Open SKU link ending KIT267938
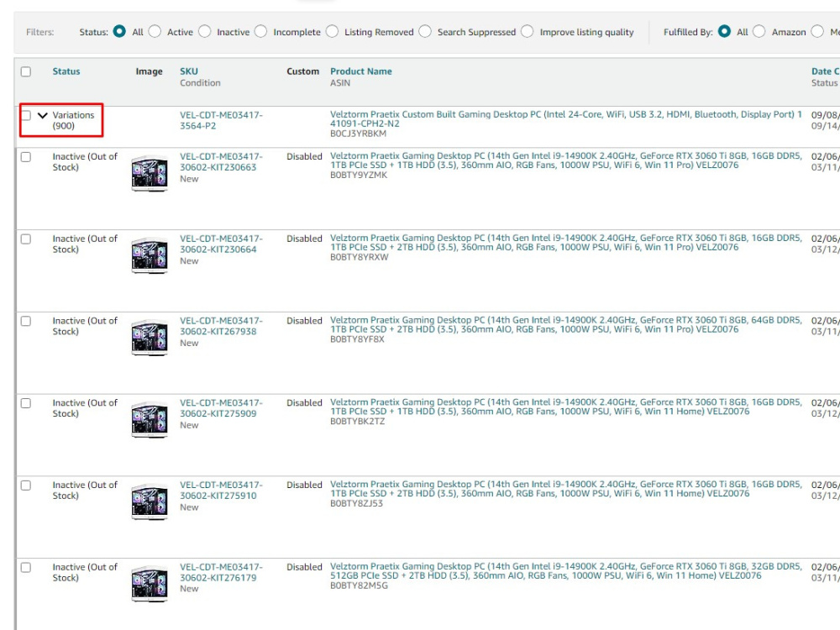The width and height of the screenshot is (840, 630). [x=221, y=326]
